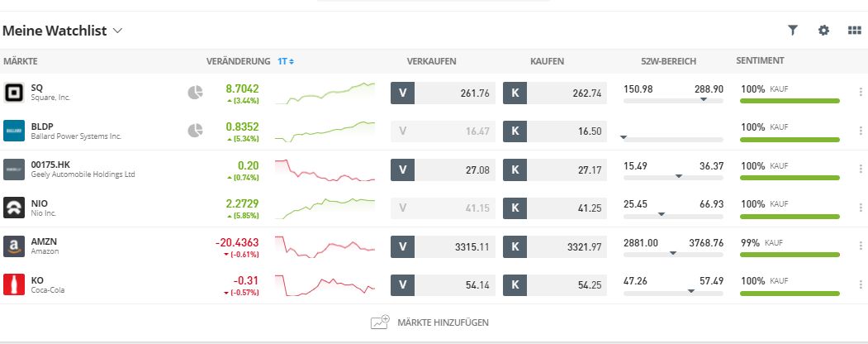The image size is (868, 344).
Task: Change the 1T time period selector
Action: pyautogui.click(x=286, y=61)
